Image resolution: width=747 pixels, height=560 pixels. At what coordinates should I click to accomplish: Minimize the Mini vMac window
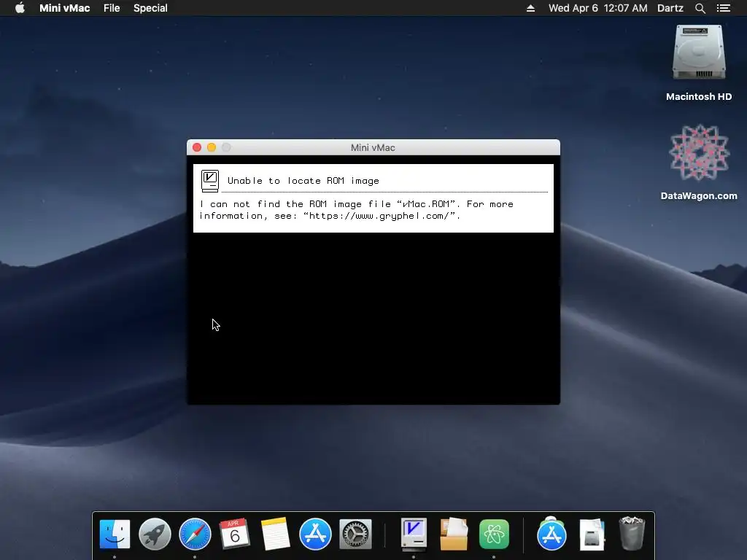[212, 147]
